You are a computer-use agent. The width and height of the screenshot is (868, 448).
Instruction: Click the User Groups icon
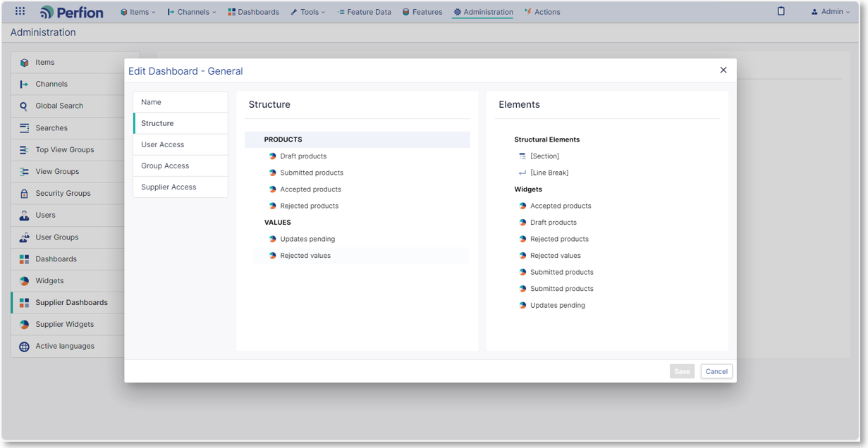coord(24,237)
